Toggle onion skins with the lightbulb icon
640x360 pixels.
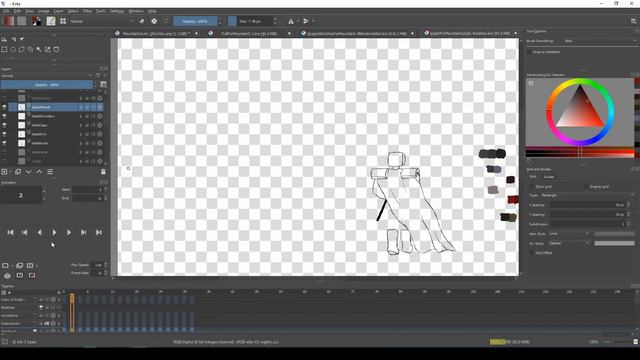tap(7, 276)
